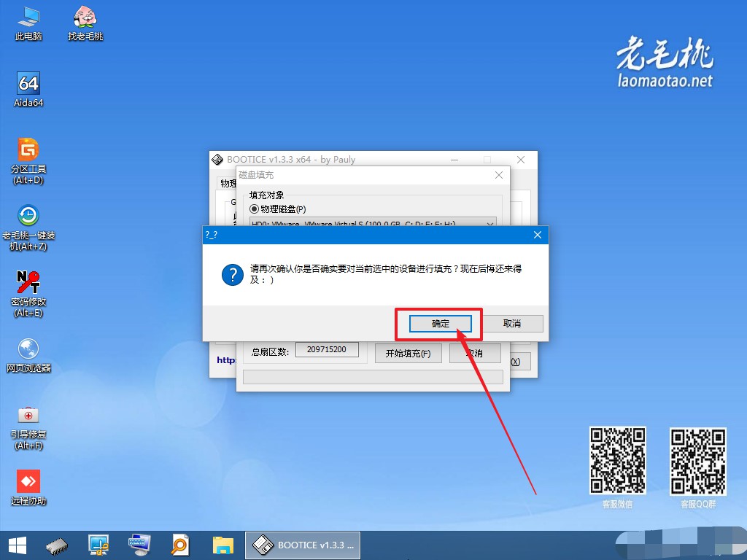Launch the Aida64 desktop icon
This screenshot has height=560, width=747.
point(28,90)
